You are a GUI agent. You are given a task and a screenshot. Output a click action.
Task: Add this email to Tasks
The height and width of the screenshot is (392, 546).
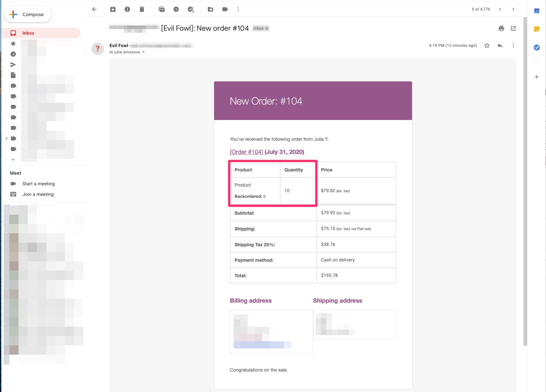(x=191, y=9)
